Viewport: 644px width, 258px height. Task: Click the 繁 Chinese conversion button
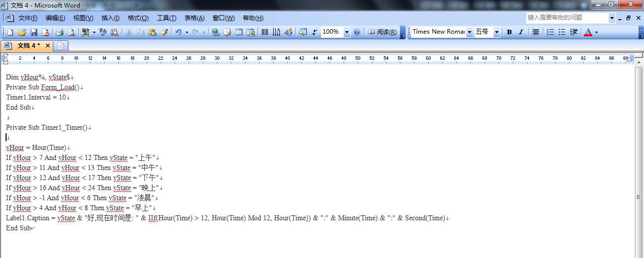tap(86, 32)
